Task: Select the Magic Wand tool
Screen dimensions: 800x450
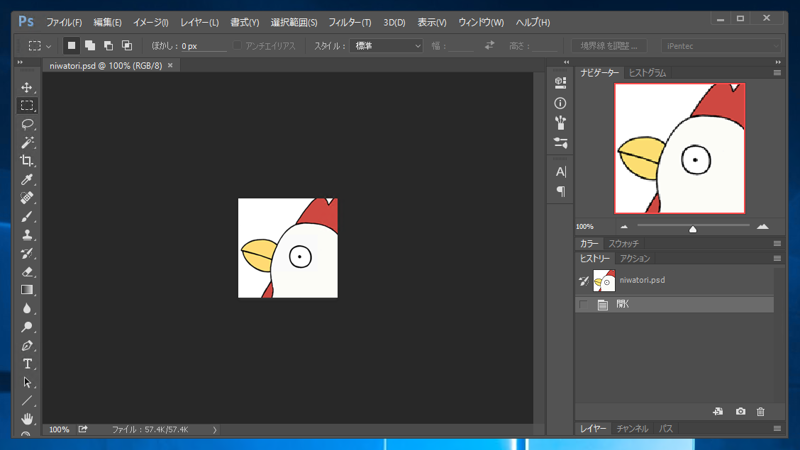Action: pyautogui.click(x=27, y=143)
